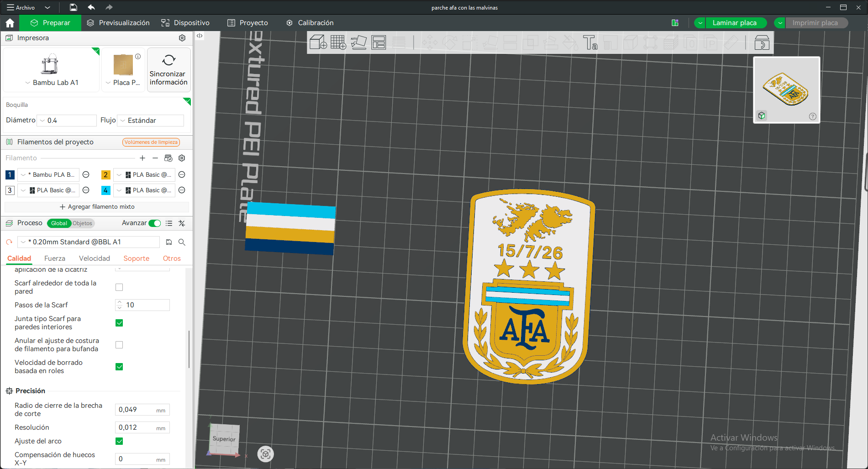Click home icon in top bar
868x469 pixels.
pos(10,23)
